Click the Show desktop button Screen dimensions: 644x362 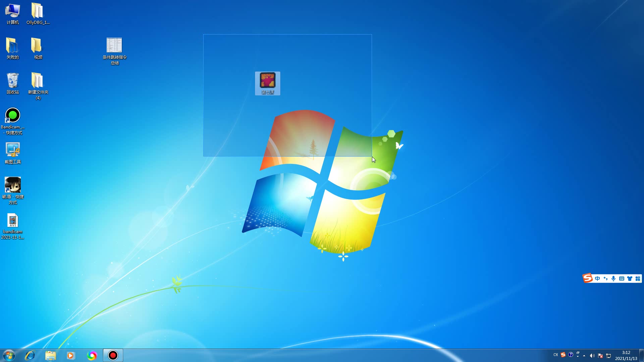click(x=641, y=355)
